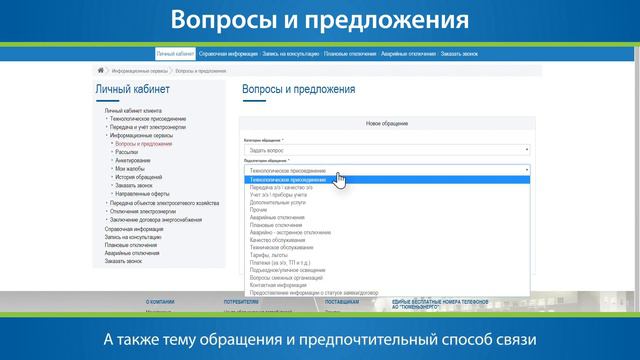Open 'Личный кабинет клиента' in the sidebar

[x=133, y=111]
